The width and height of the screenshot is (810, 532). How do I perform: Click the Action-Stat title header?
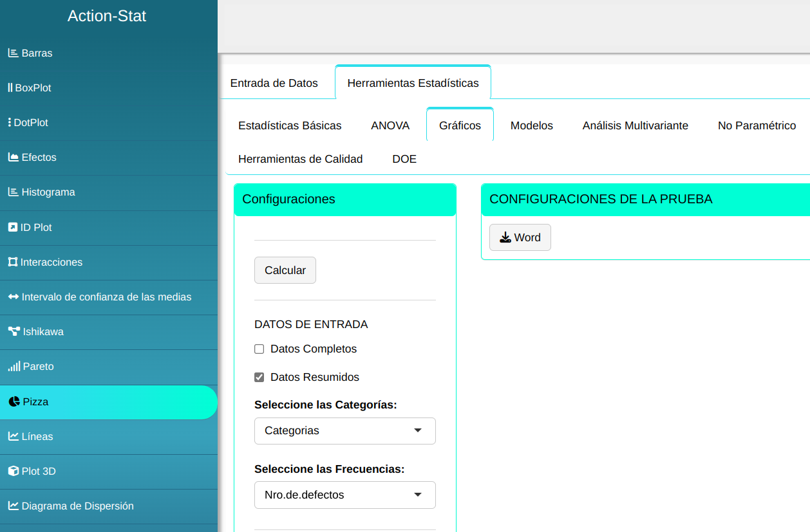(107, 16)
